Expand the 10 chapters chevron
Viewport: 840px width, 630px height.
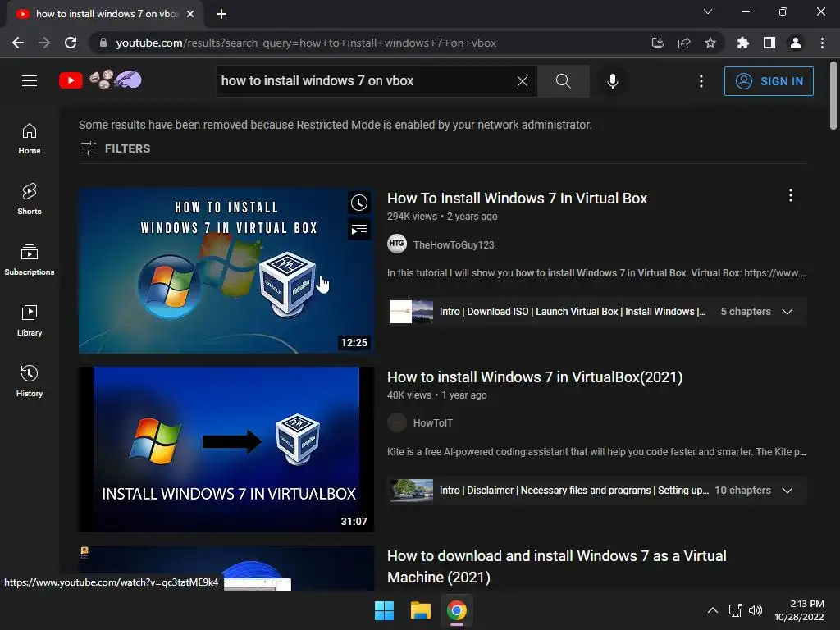tap(787, 491)
